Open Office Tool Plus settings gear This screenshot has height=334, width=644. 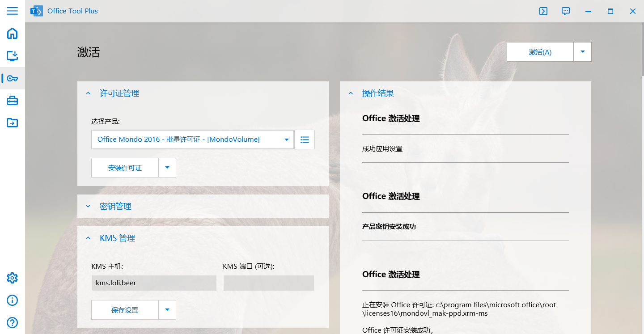click(12, 278)
